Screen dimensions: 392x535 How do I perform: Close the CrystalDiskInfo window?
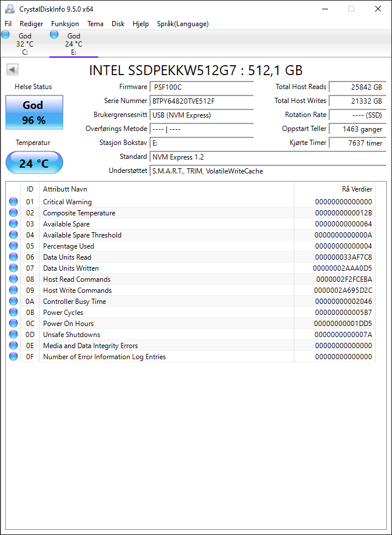coord(377,9)
